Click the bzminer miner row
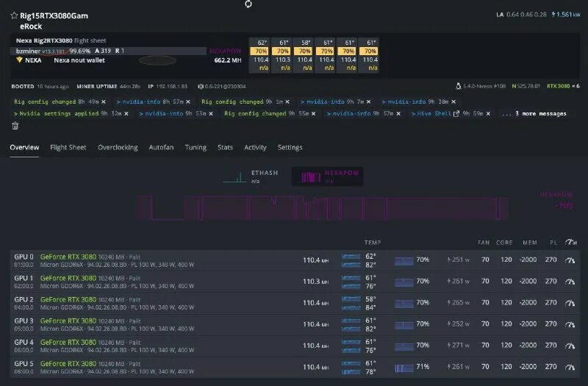Screen dimensions: 588x386 tap(108, 51)
